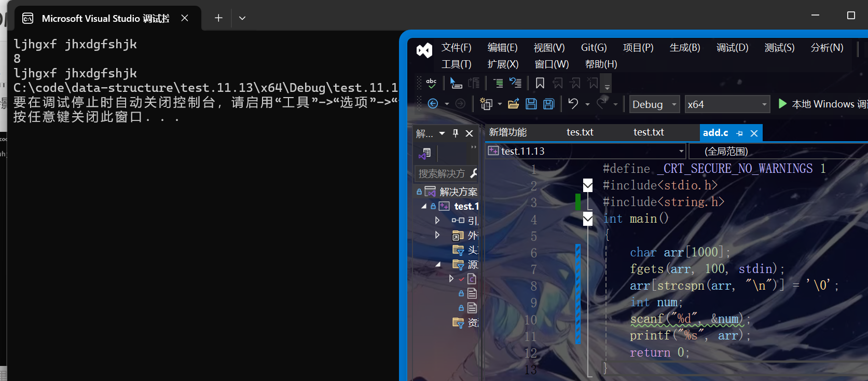Screen dimensions: 868x381
Task: Collapse the test.1 project node
Action: tap(424, 206)
